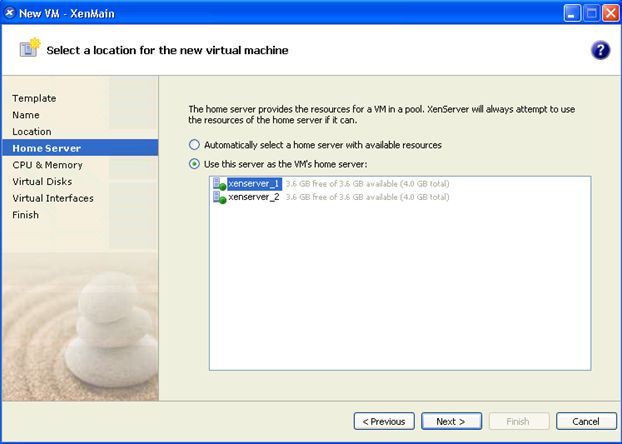622x444 pixels.
Task: Click the Previous button
Action: point(384,421)
